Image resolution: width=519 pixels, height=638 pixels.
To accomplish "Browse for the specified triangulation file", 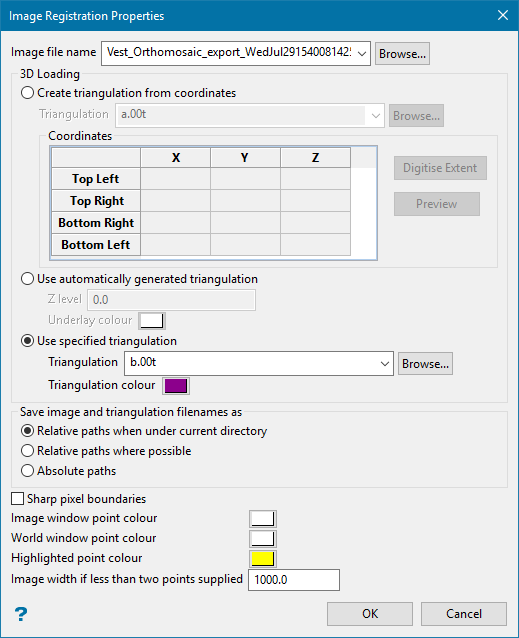I will pos(425,363).
